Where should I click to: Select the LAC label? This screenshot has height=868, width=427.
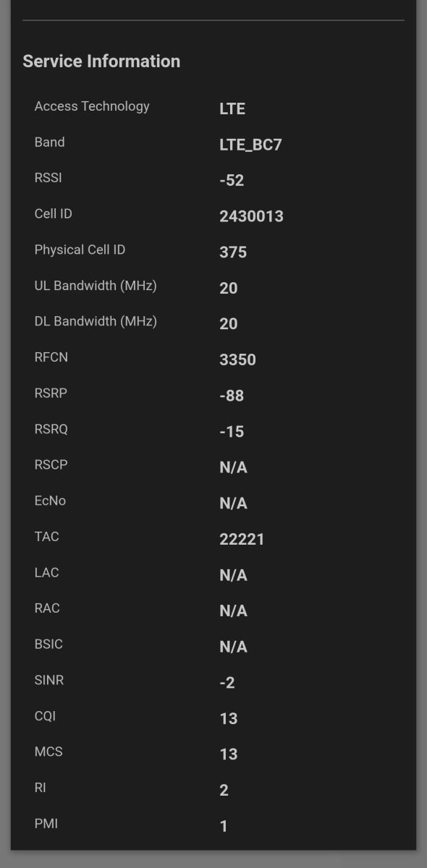pyautogui.click(x=46, y=572)
